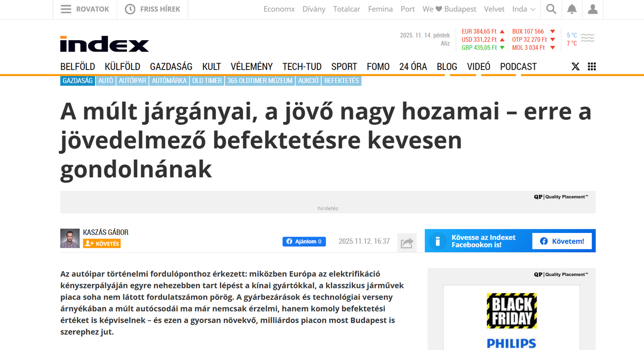Screen dimensions: 644x350
Task: Select the TECH-TUD menu item
Action: [x=302, y=67]
